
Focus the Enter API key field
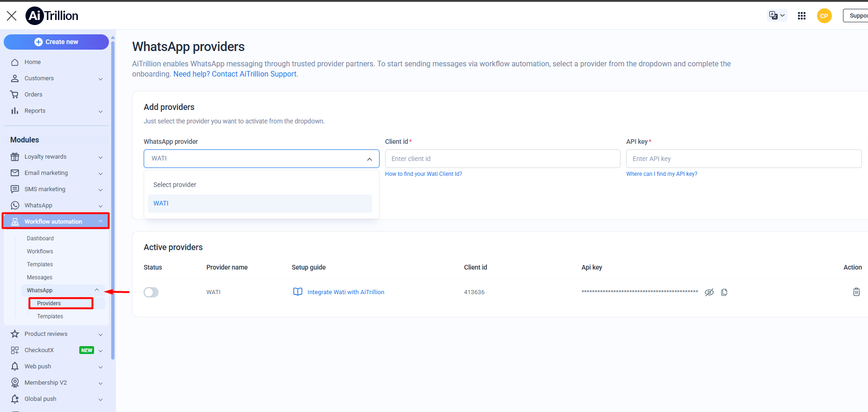(744, 159)
